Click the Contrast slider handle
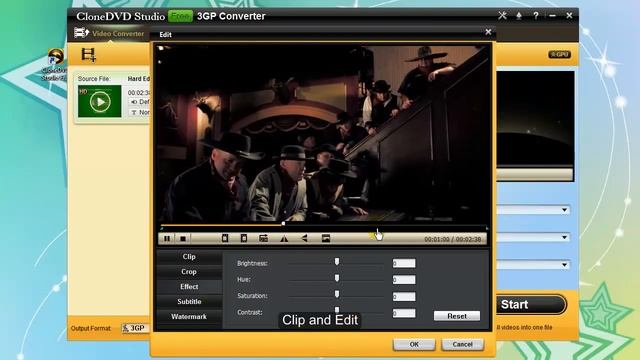Viewport: 640px width, 360px height. (337, 310)
